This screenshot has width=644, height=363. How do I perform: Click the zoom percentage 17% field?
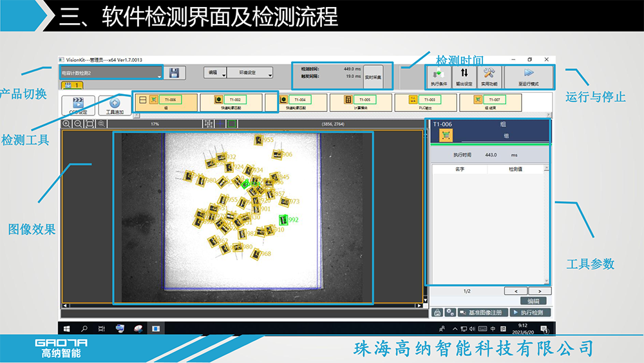155,124
